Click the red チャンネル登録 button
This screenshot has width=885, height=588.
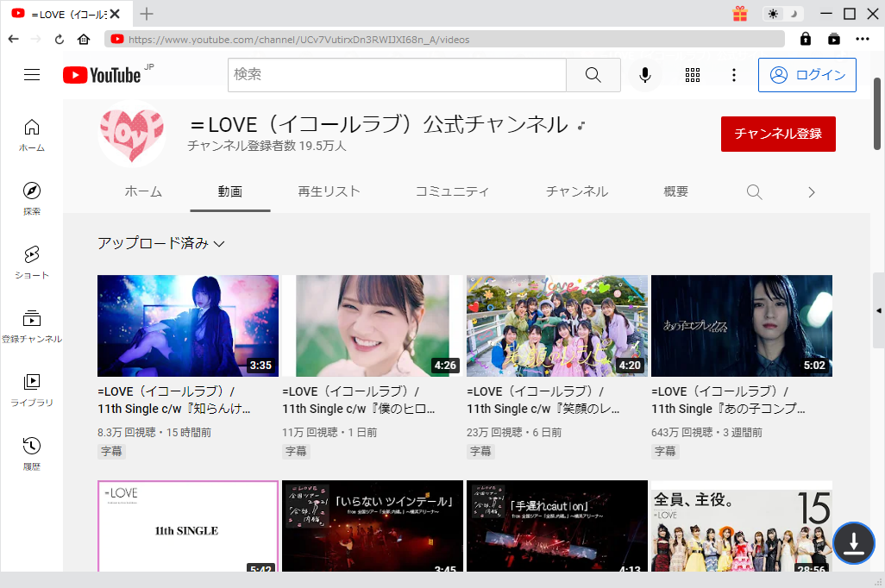(778, 134)
